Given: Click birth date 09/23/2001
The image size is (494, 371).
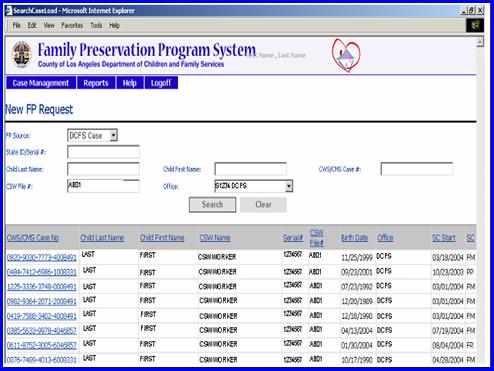Looking at the screenshot, I should click(x=357, y=272).
